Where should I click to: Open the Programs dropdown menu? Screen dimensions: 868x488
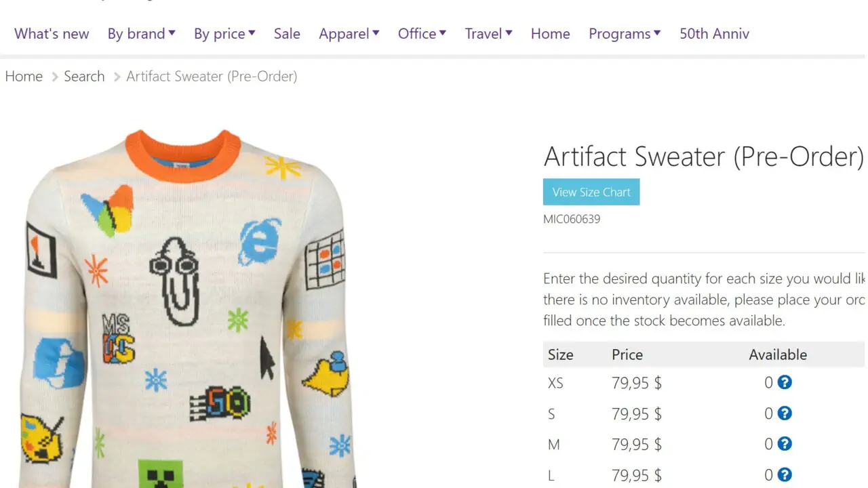tap(625, 34)
